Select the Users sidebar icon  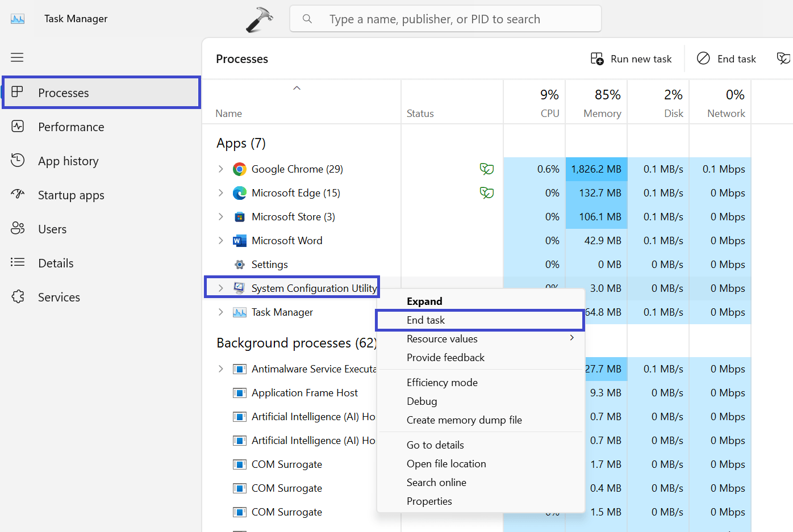18,229
